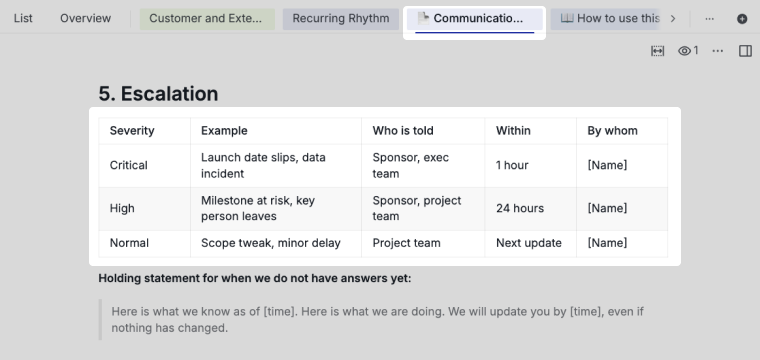Open the Overview tab
This screenshot has height=360, width=760.
tap(85, 18)
